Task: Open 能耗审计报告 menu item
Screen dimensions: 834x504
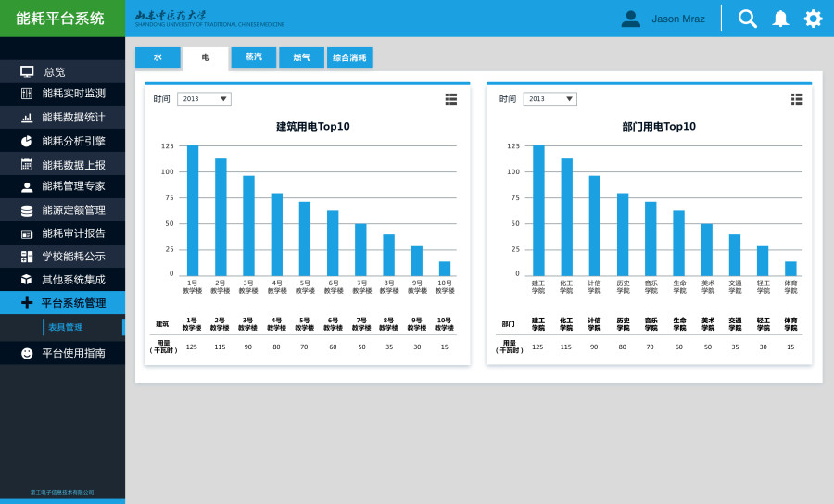Action: 62,233
